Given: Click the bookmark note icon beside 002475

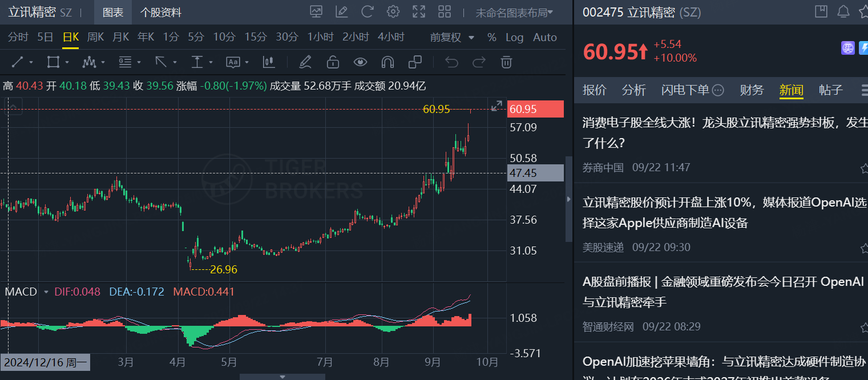Looking at the screenshot, I should click(821, 11).
